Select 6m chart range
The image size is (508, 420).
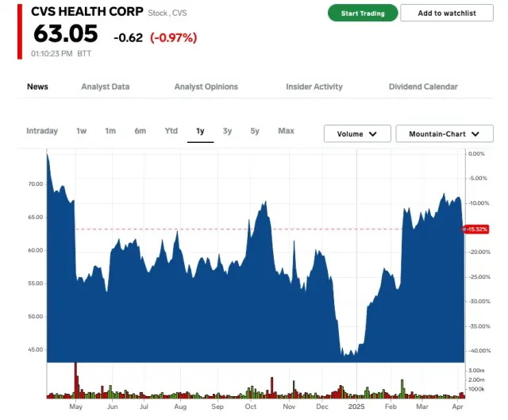[x=140, y=131]
